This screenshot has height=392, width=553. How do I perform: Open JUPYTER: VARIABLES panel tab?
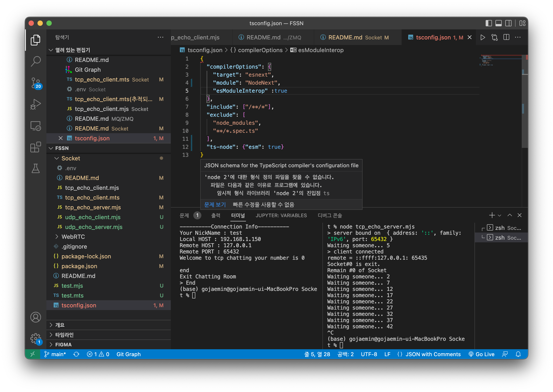click(281, 215)
